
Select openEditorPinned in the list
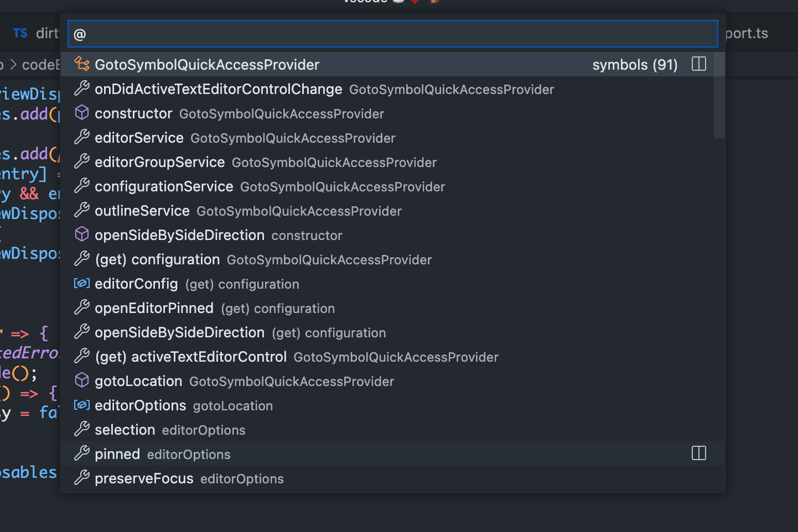[154, 308]
